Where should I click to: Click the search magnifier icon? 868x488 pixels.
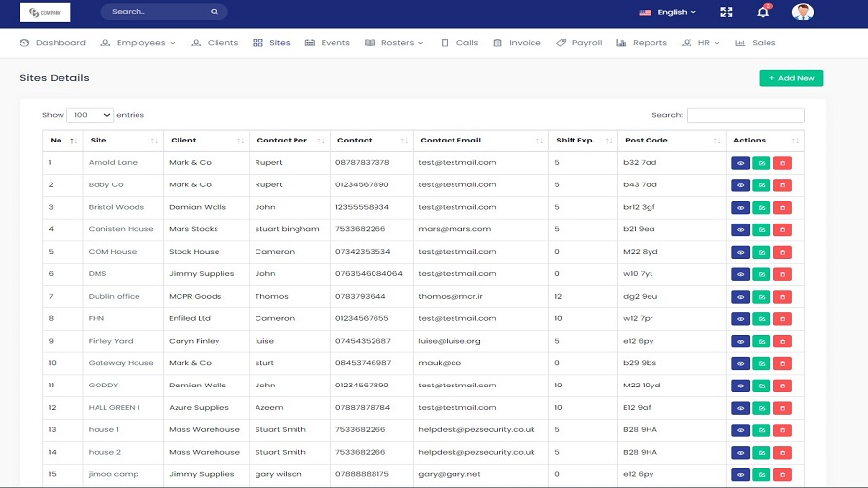[x=215, y=12]
